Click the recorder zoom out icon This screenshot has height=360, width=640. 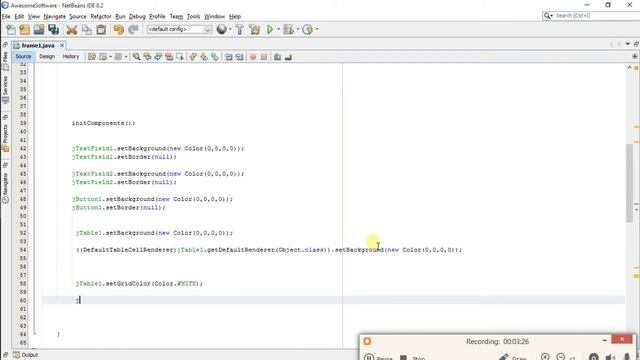coord(561,357)
